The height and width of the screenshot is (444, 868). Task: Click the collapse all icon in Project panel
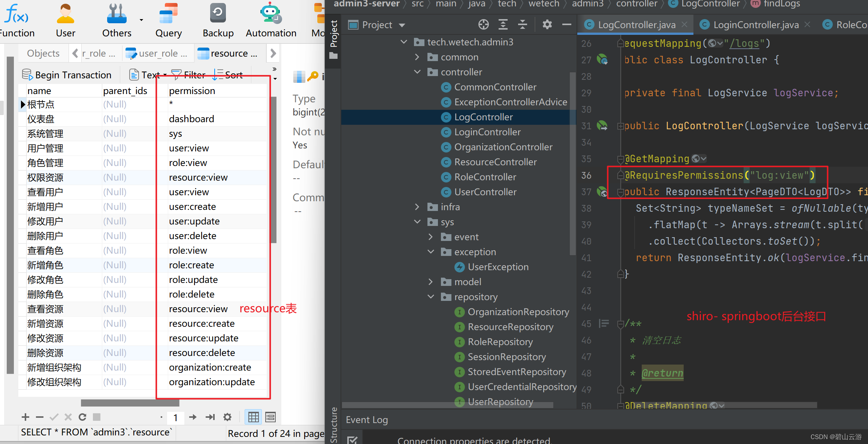(522, 25)
